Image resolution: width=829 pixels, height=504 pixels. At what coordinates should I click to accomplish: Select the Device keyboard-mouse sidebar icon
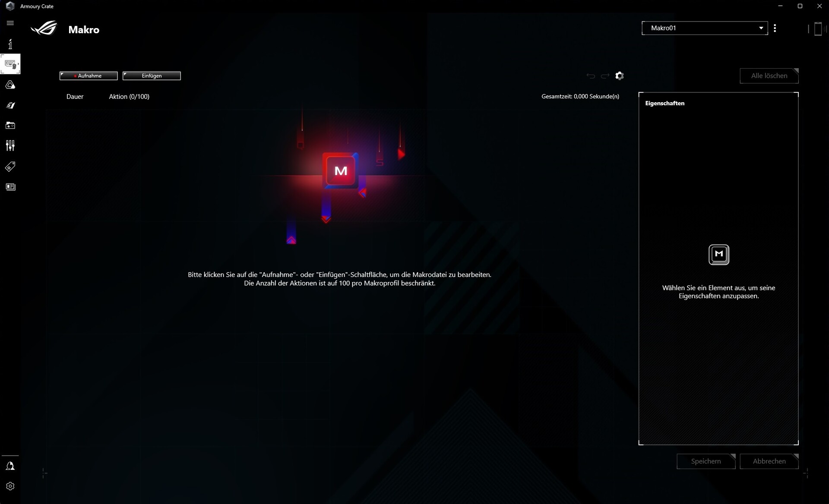pos(10,64)
